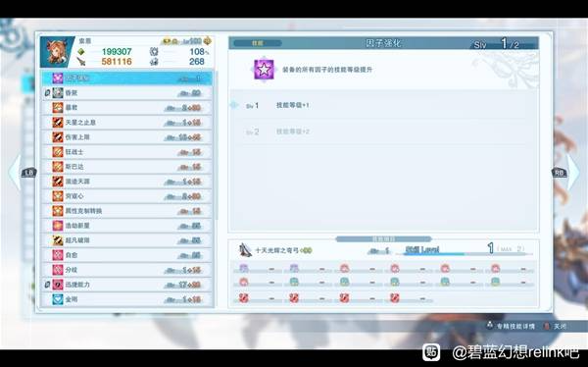Select the 伤害上限 skill icon
The image size is (588, 367).
[x=58, y=137]
